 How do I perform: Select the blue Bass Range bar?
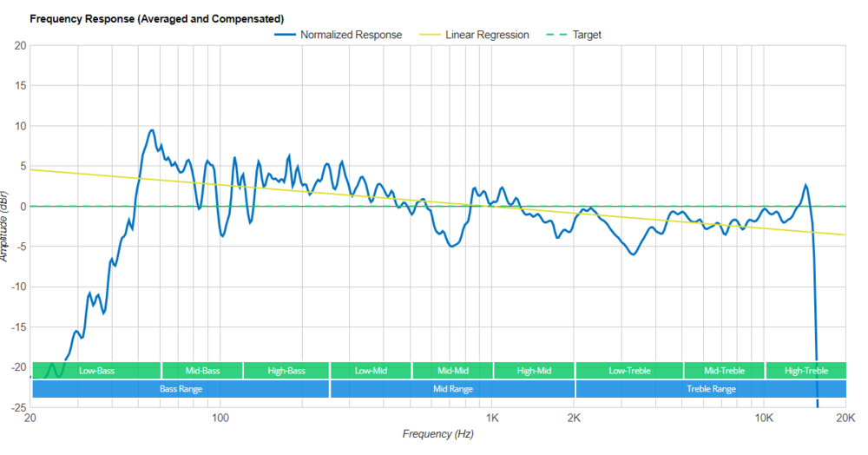click(181, 389)
